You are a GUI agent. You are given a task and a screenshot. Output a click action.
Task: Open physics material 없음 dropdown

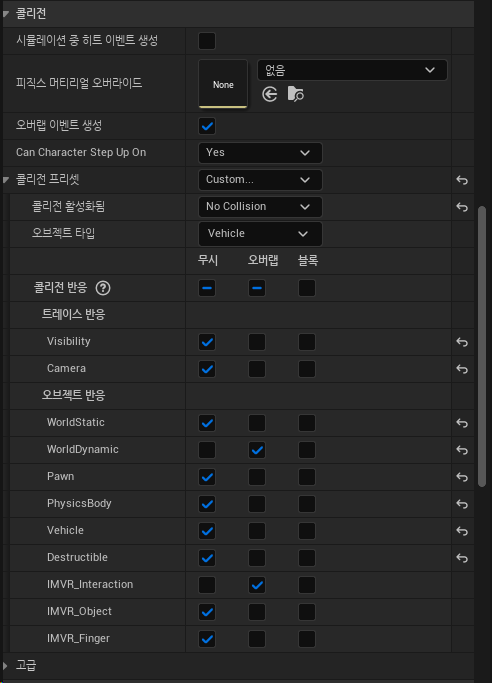[352, 70]
